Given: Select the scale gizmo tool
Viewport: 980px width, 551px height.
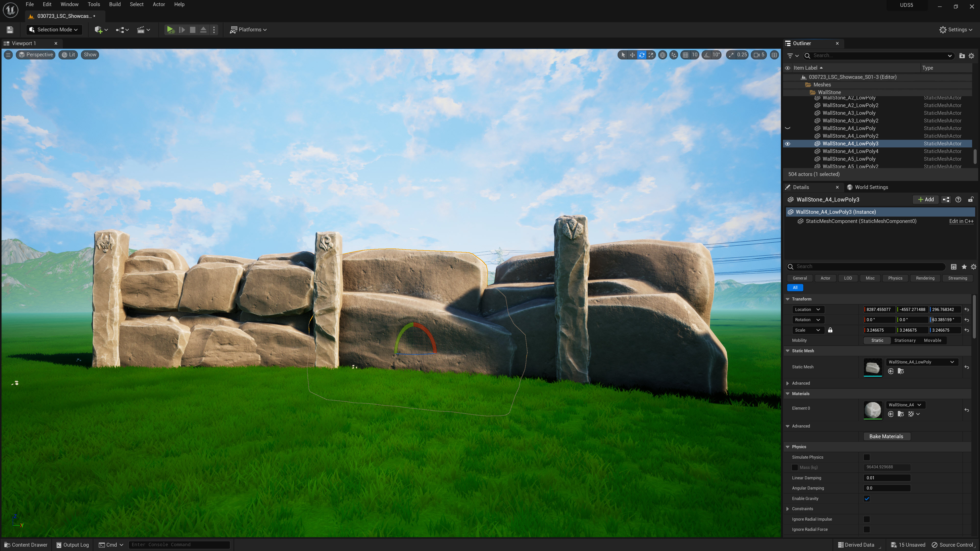Looking at the screenshot, I should [651, 55].
